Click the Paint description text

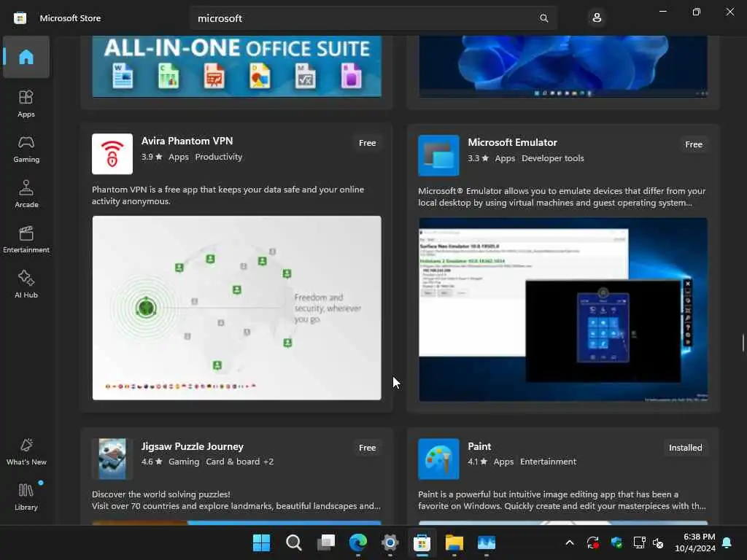click(562, 500)
